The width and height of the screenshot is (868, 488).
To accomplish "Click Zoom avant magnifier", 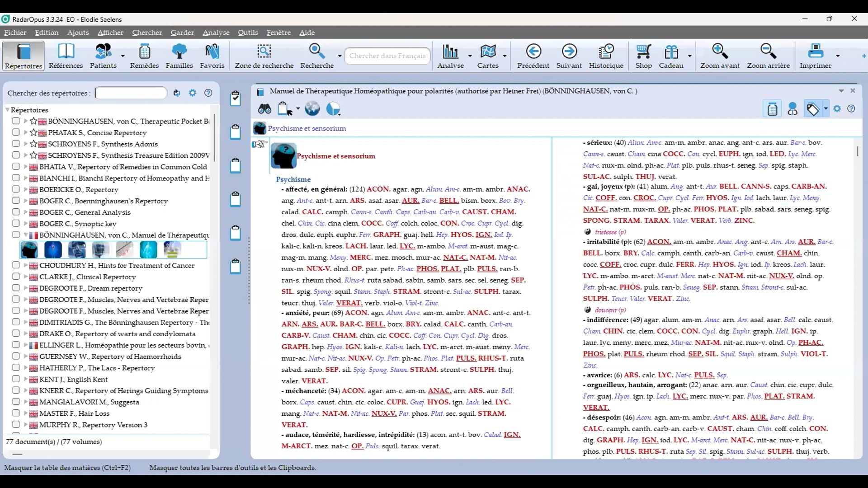I will (x=720, y=51).
